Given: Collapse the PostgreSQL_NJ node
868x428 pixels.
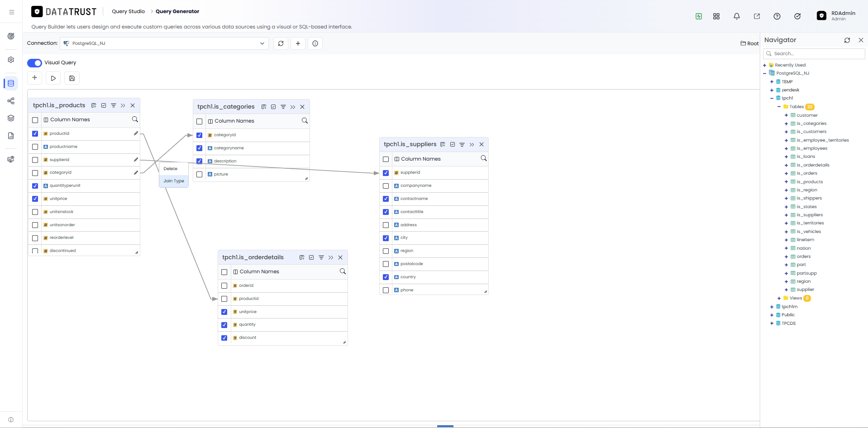Looking at the screenshot, I should click(765, 73).
